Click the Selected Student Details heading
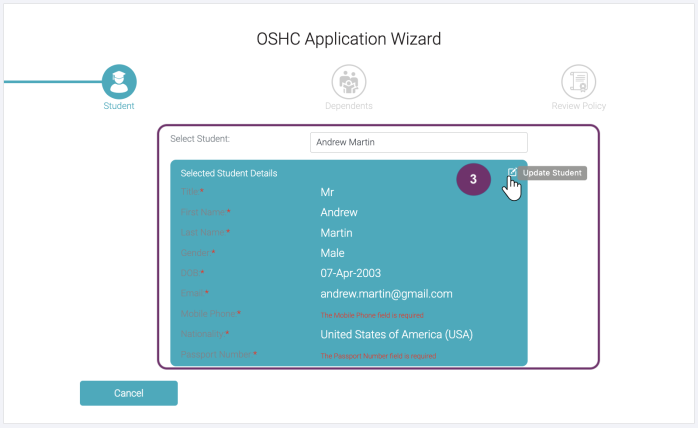This screenshot has height=428, width=698. click(x=228, y=173)
